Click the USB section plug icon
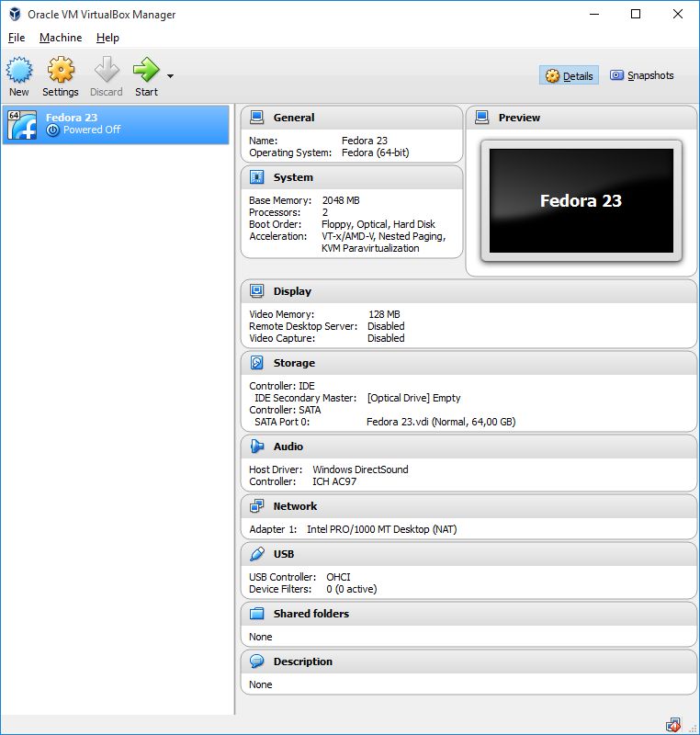 click(257, 554)
